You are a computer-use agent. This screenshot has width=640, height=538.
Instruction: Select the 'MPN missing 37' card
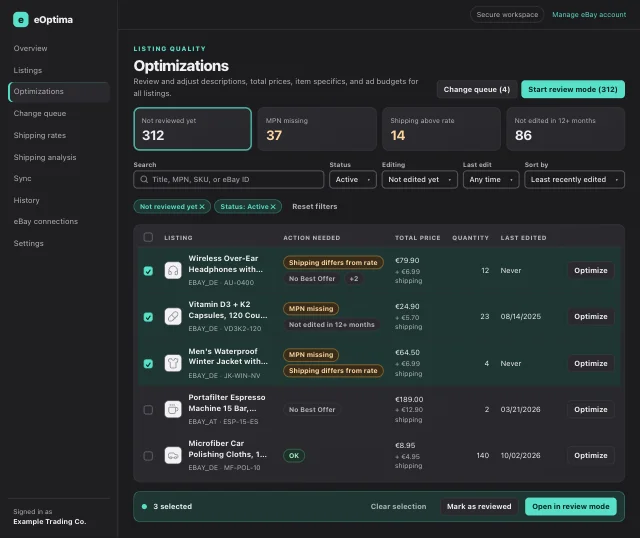coord(317,129)
